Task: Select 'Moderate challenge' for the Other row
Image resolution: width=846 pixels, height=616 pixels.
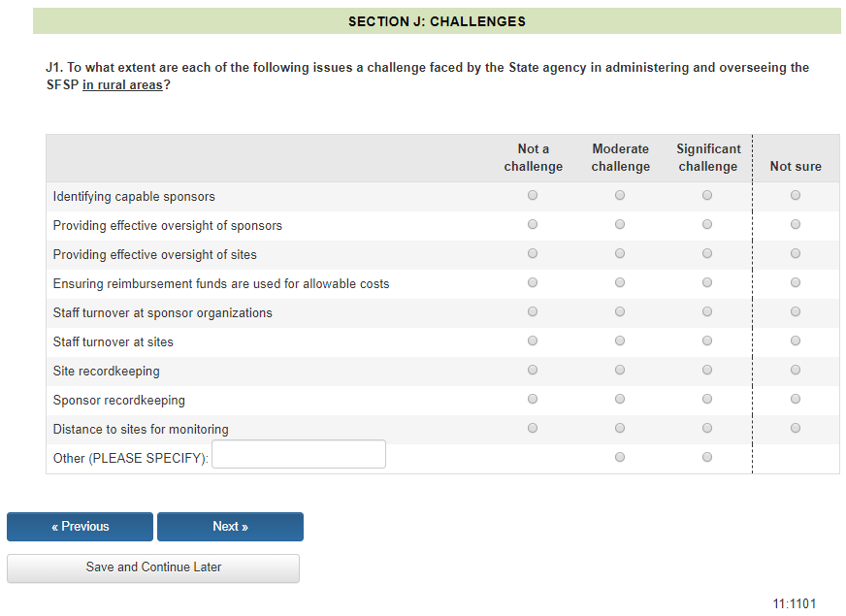Action: tap(620, 457)
